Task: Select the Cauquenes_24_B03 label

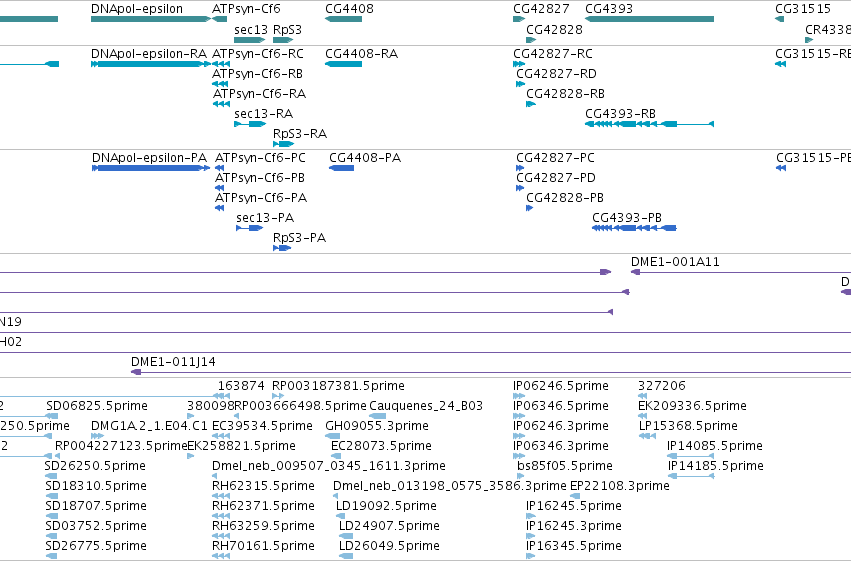Action: pos(426,406)
